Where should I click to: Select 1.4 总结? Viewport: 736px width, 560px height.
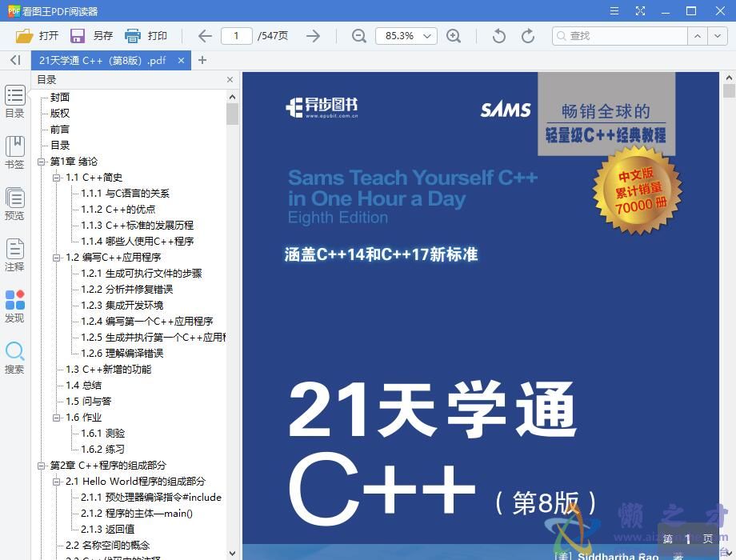coord(83,385)
